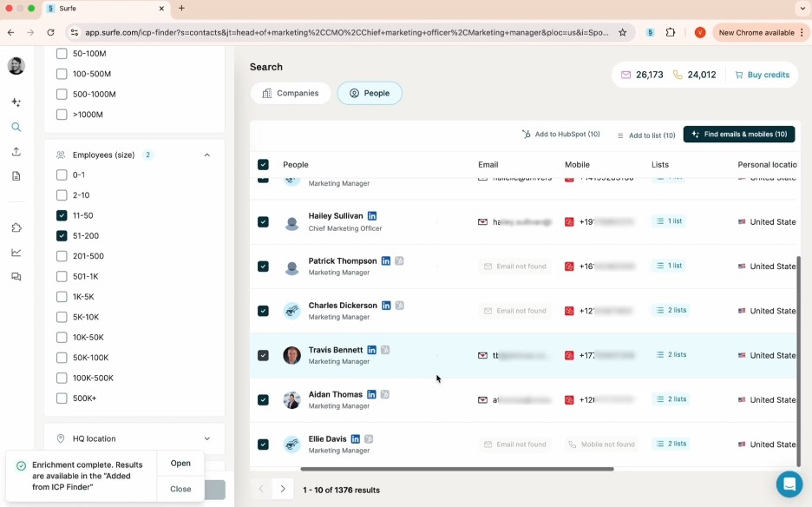812x507 pixels.
Task: Click the upload icon in the left sidebar
Action: coord(17,151)
